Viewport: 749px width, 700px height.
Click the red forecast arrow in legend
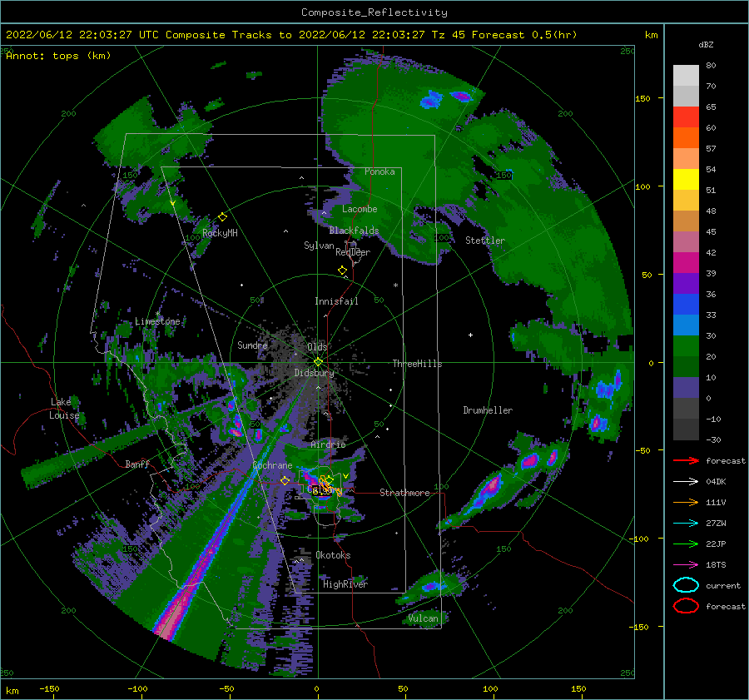pyautogui.click(x=686, y=460)
